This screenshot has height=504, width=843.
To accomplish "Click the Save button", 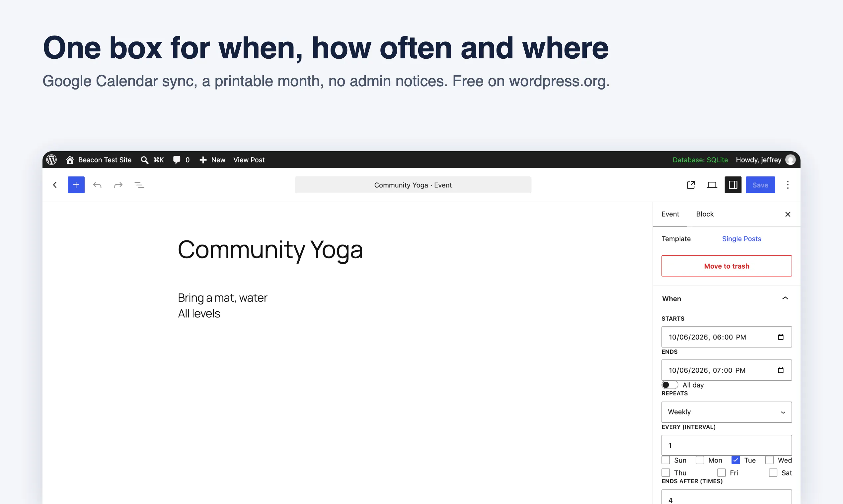I will tap(760, 185).
